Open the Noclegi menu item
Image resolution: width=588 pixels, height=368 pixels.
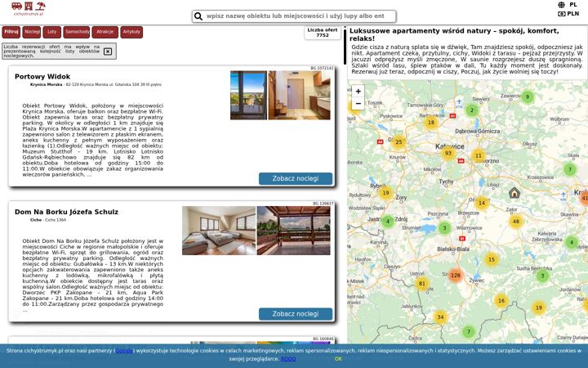click(x=32, y=32)
